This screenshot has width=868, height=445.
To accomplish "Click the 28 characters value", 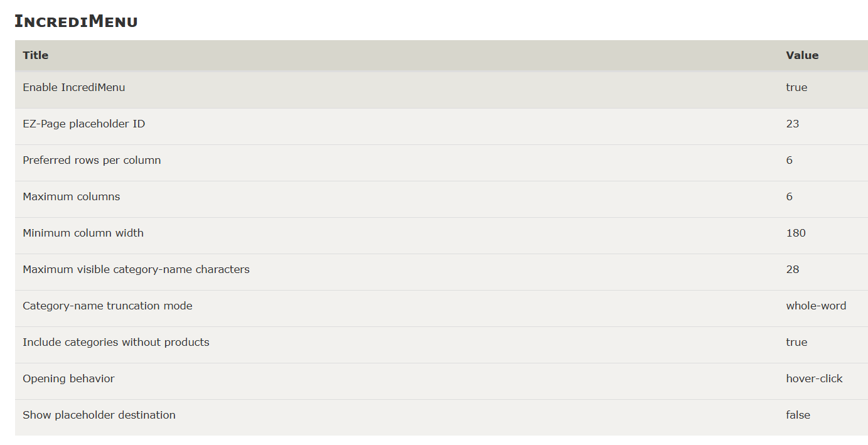I will click(x=793, y=269).
